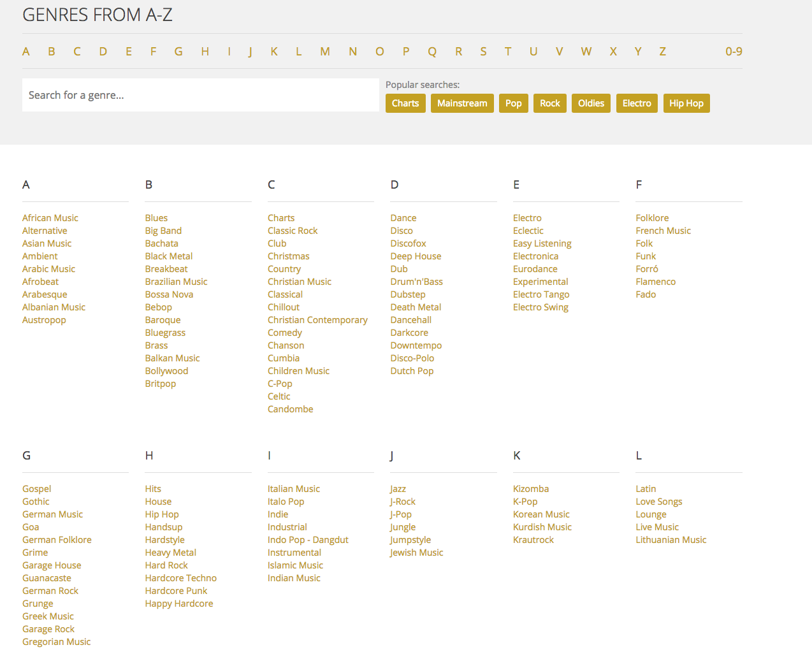
Task: Select the Charts popular search button
Action: coord(405,103)
